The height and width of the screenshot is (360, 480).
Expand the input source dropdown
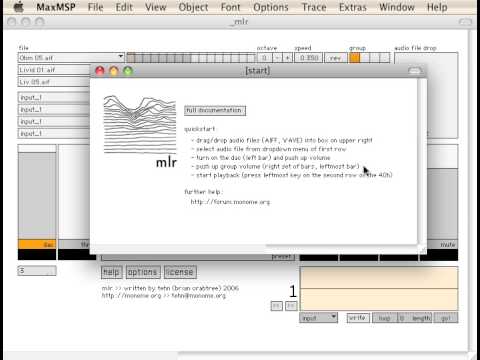[x=319, y=318]
